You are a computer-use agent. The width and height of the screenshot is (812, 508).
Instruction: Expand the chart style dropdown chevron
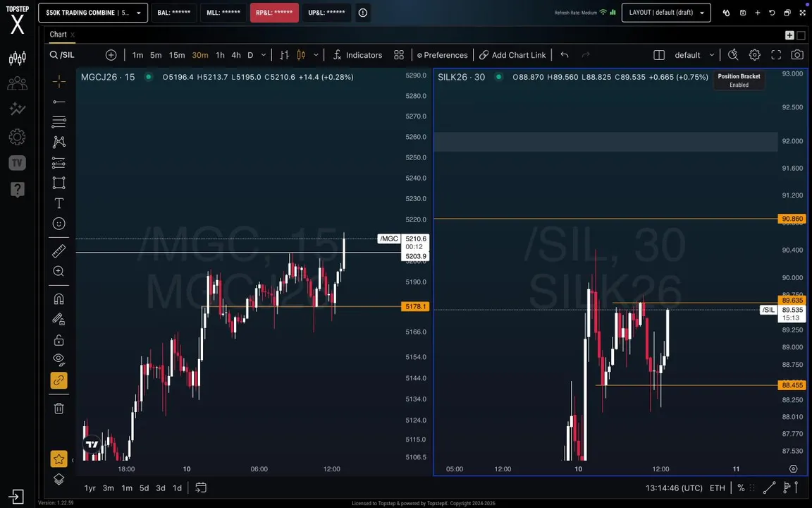(316, 55)
